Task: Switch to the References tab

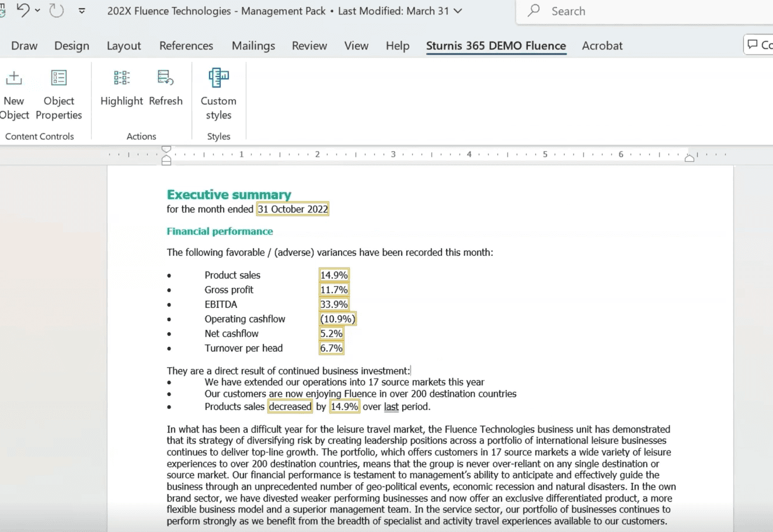Action: click(x=186, y=46)
